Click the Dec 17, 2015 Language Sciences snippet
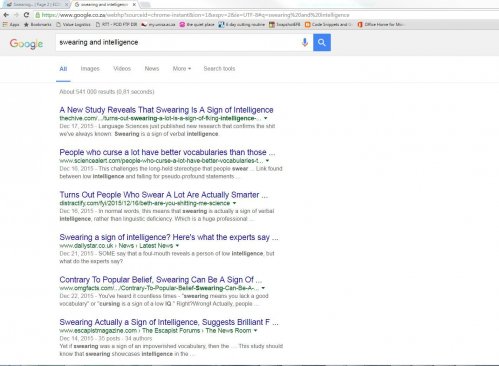This screenshot has width=499, height=366. click(167, 130)
